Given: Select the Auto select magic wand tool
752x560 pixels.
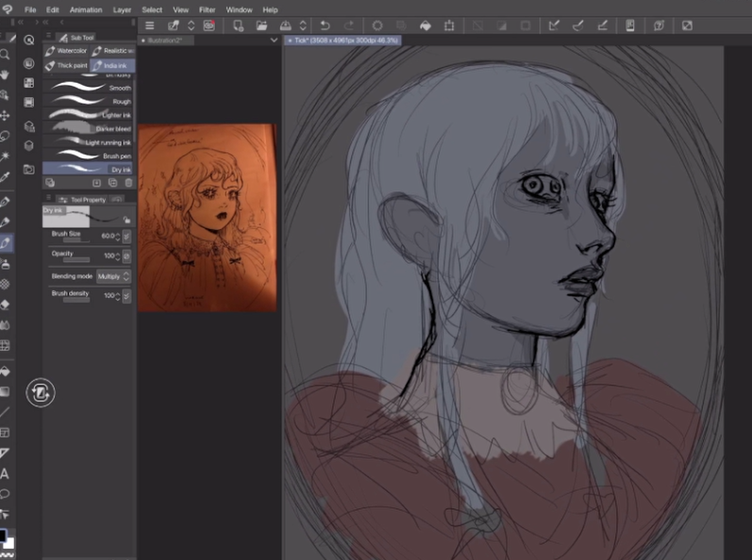Looking at the screenshot, I should [5, 156].
